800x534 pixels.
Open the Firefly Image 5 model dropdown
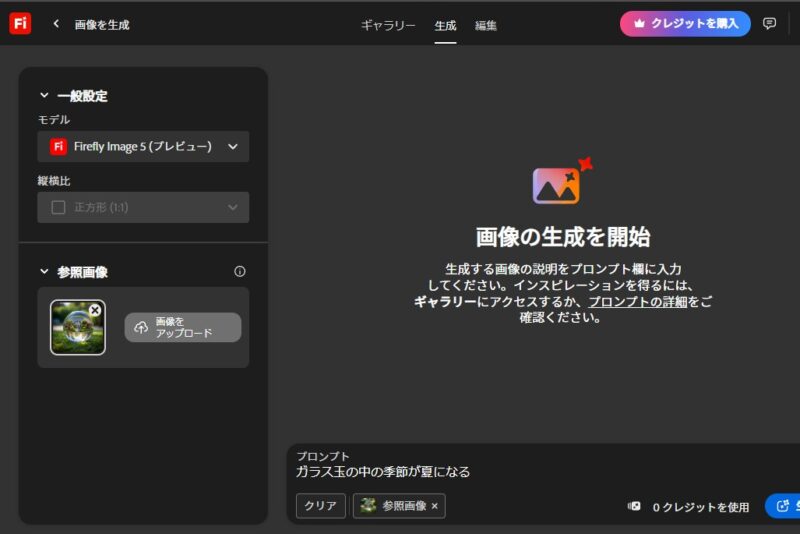tap(143, 147)
